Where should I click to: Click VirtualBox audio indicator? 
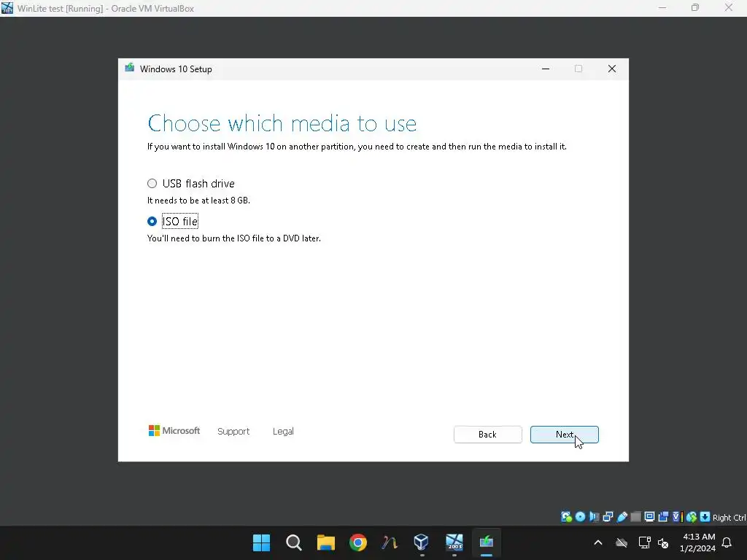tap(594, 517)
